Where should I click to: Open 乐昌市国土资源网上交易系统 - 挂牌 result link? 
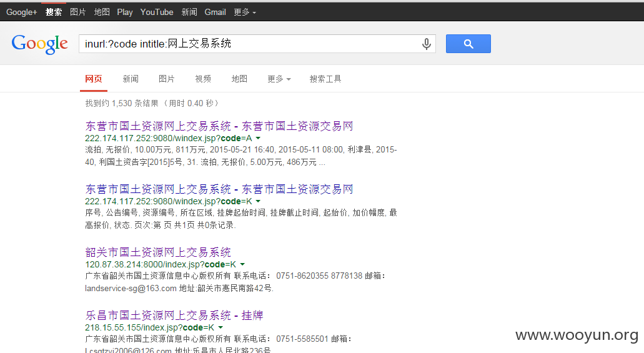click(x=174, y=316)
